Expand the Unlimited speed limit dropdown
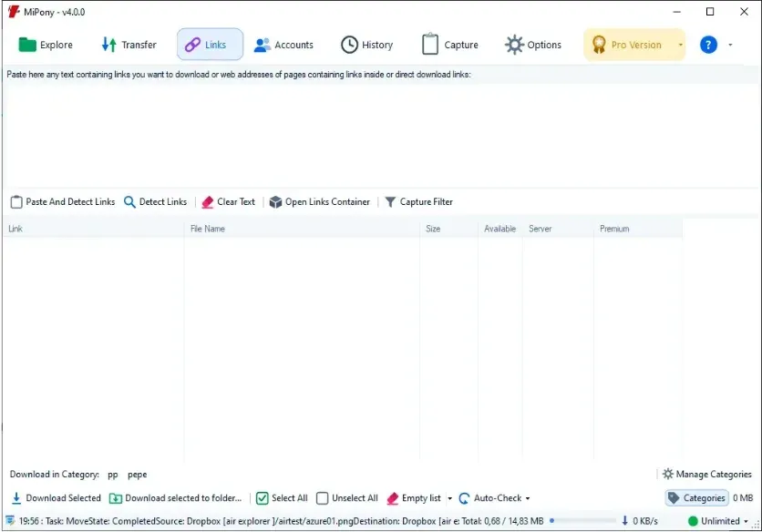Screen dimensions: 762x532 [x=746, y=521]
